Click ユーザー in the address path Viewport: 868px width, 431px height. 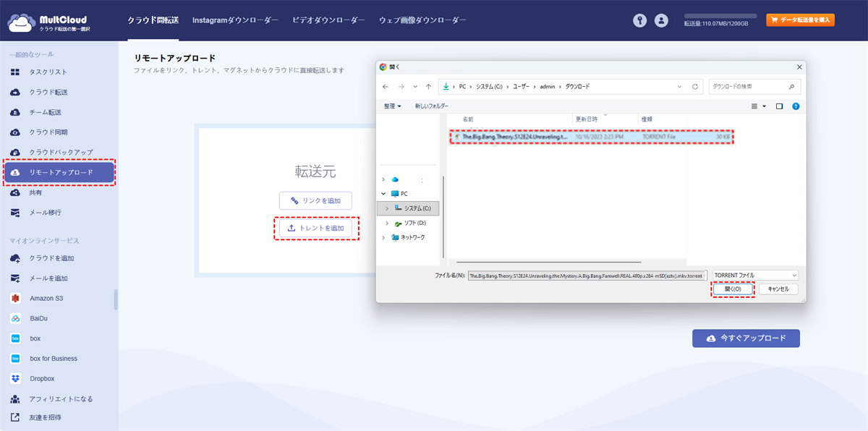(521, 86)
